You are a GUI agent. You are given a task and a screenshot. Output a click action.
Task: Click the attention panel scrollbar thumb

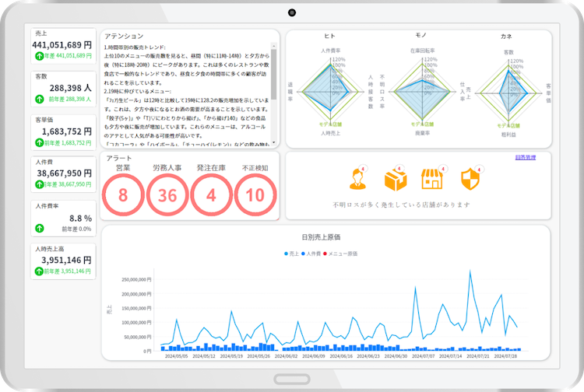point(274,75)
